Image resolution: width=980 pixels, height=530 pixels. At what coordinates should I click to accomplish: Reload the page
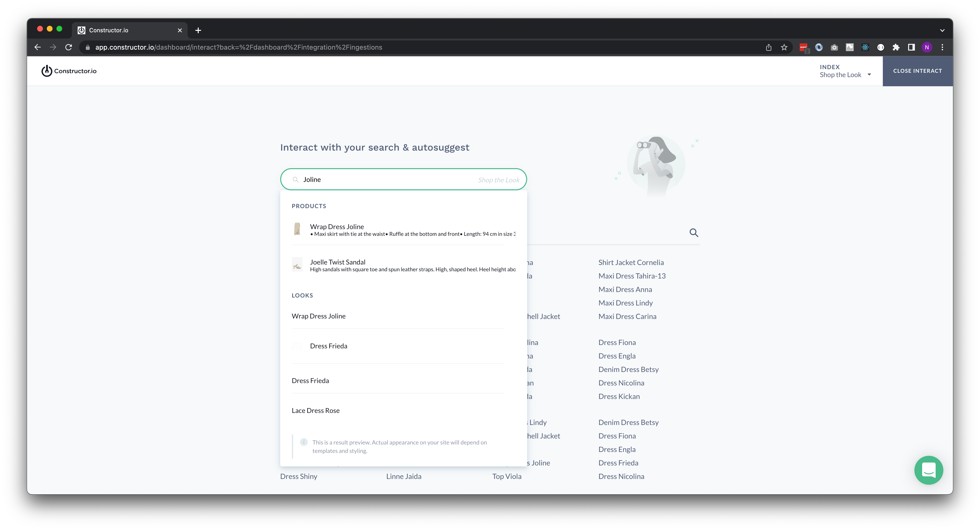[68, 47]
